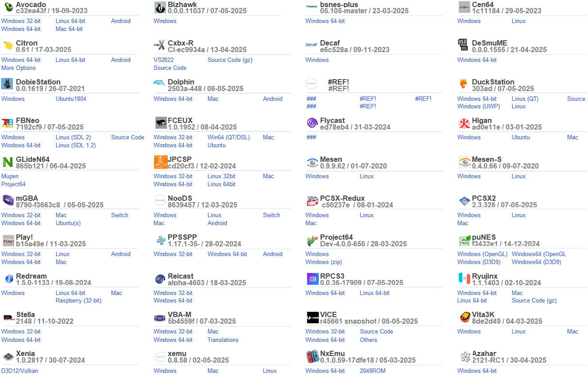Open Azahar Windows 64-bit download
Viewport: 588px width, 383px height.
[477, 371]
